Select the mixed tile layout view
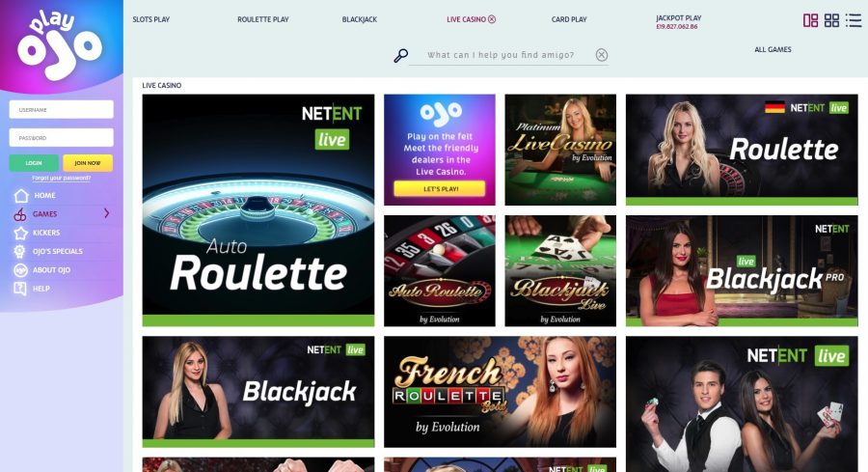This screenshot has width=868, height=472. (810, 20)
